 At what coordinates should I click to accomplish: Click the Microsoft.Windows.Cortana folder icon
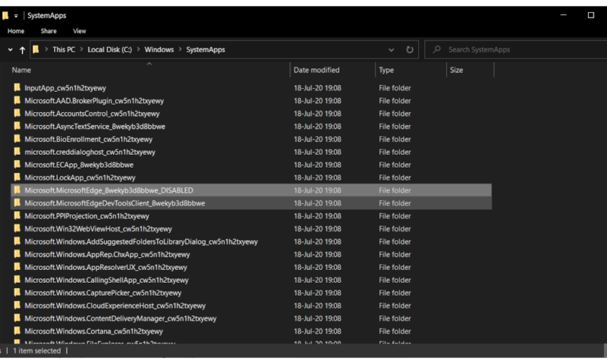[17, 331]
